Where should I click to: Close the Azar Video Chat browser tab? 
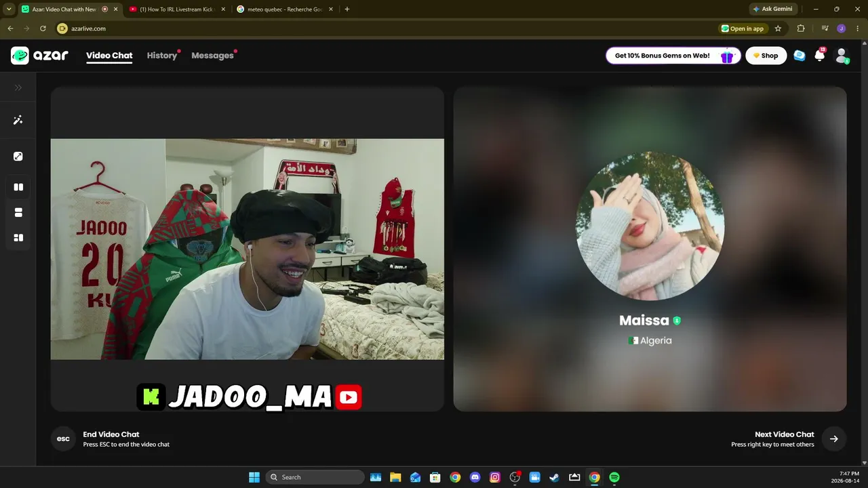coord(115,9)
